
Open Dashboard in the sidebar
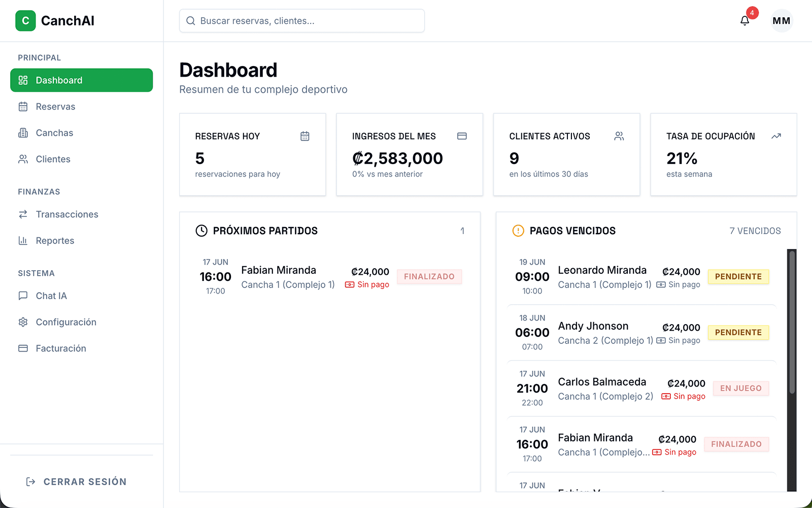click(x=81, y=80)
